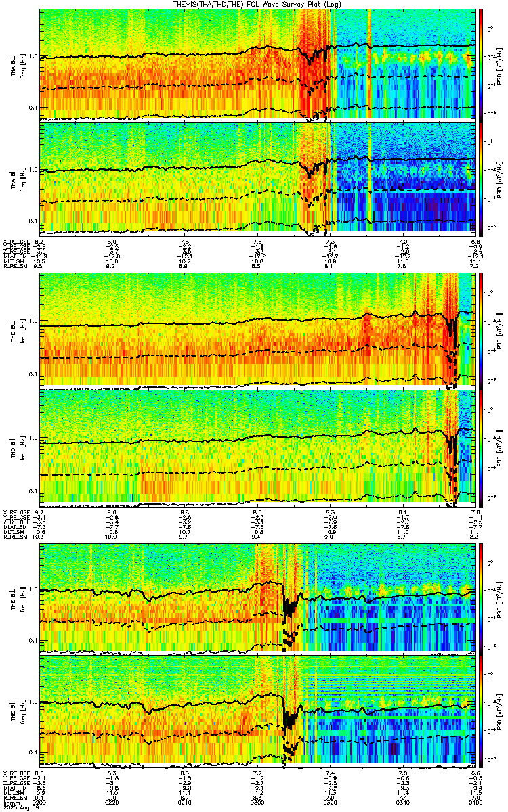Select the THA B-parallel spectrogram panel
508x812 pixels.
(258, 179)
